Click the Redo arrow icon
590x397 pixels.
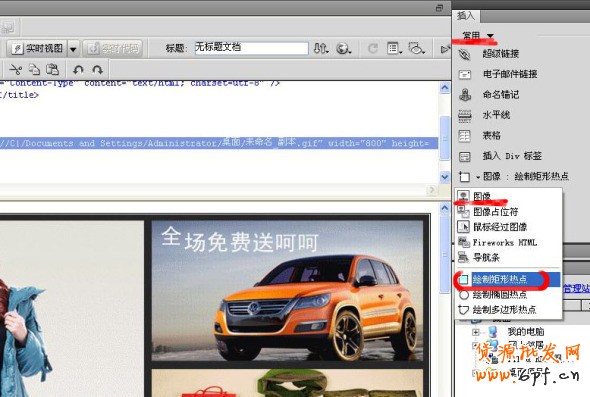point(97,70)
